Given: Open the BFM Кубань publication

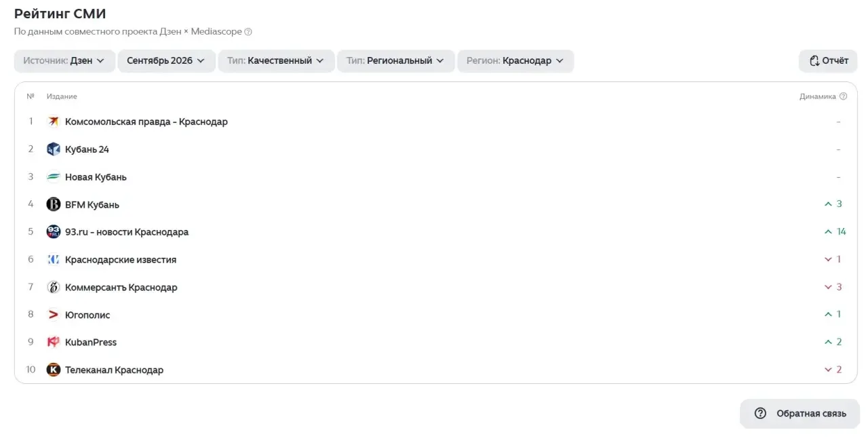Looking at the screenshot, I should tap(92, 204).
